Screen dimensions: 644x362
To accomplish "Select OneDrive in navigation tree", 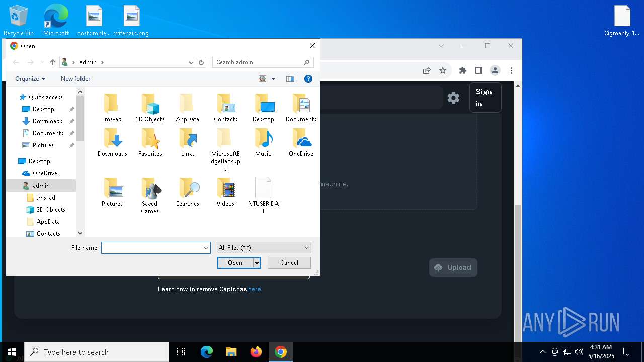I will pos(45,173).
